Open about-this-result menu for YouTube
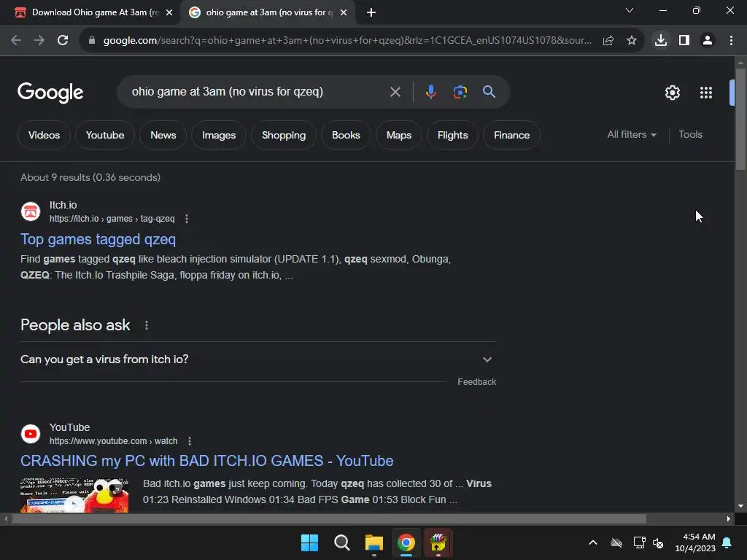 click(x=190, y=441)
